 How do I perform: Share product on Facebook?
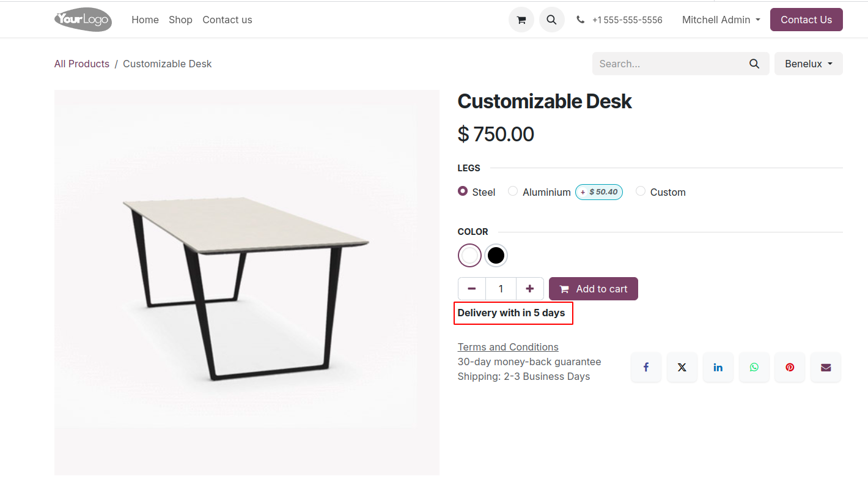click(x=645, y=367)
